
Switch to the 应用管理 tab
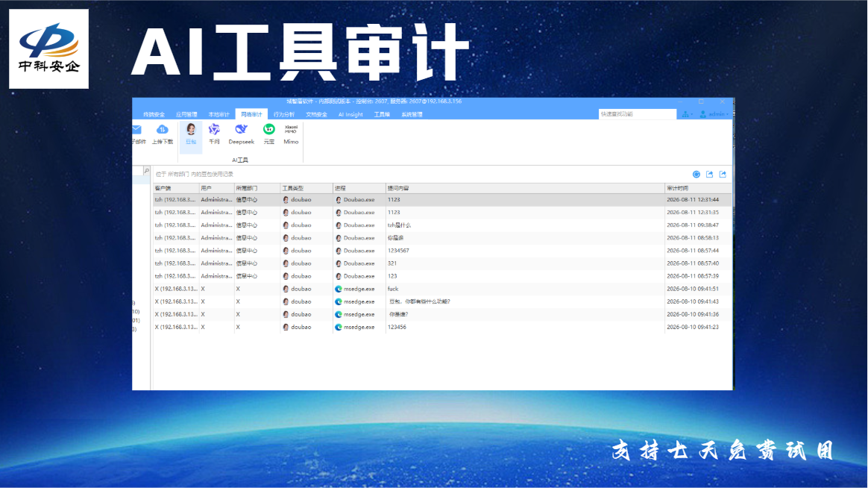coord(186,115)
